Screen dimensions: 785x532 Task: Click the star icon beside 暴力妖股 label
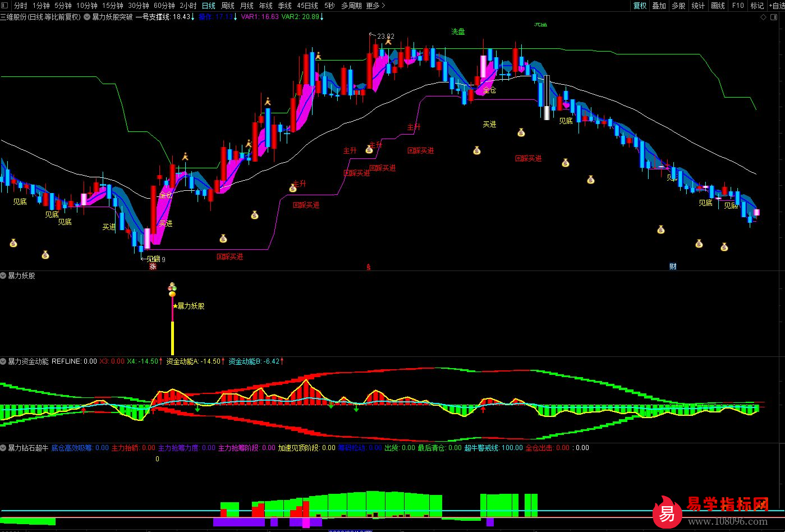tap(175, 306)
